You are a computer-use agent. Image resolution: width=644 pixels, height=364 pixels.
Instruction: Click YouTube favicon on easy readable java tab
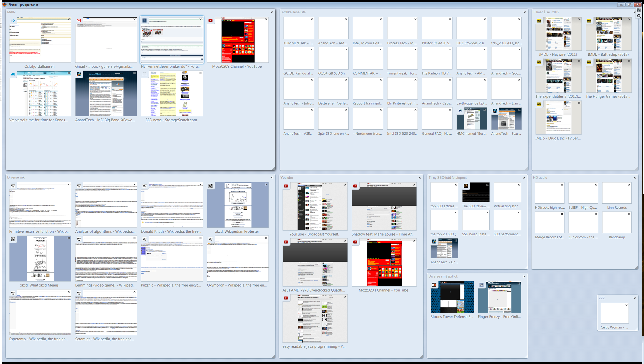pos(286,298)
